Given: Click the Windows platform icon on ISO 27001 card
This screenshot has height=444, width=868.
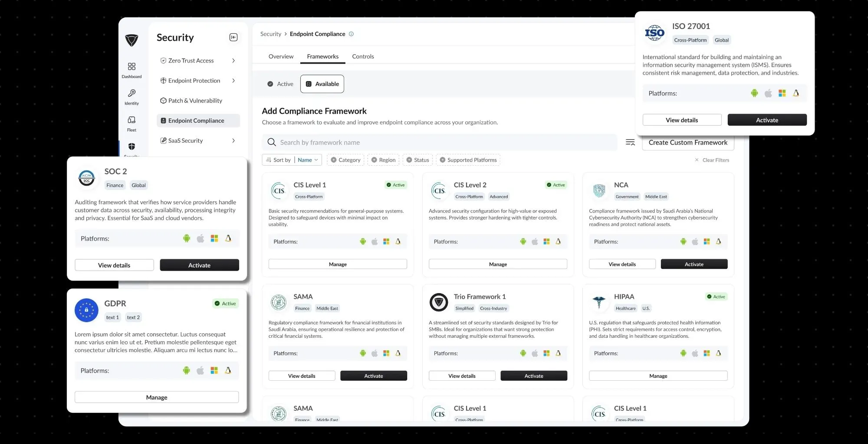Looking at the screenshot, I should pyautogui.click(x=782, y=93).
